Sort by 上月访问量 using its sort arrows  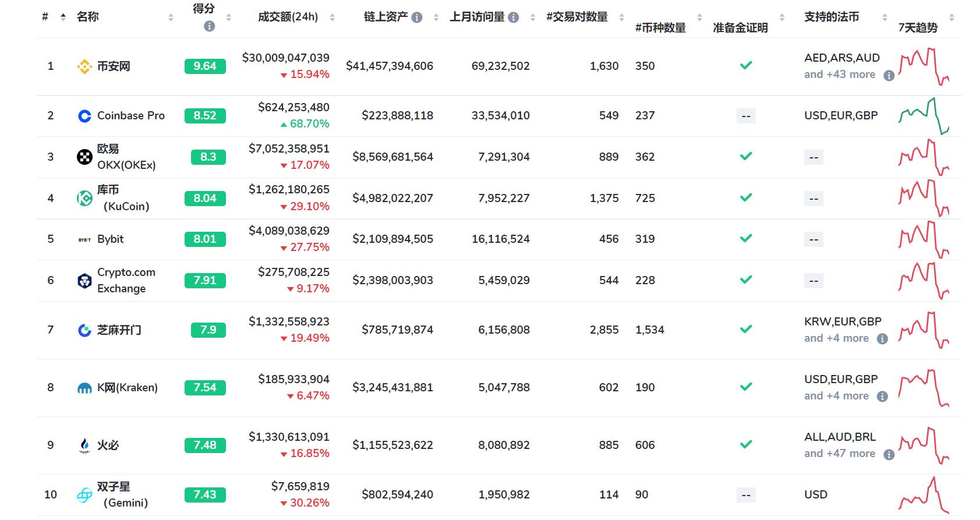coord(532,17)
